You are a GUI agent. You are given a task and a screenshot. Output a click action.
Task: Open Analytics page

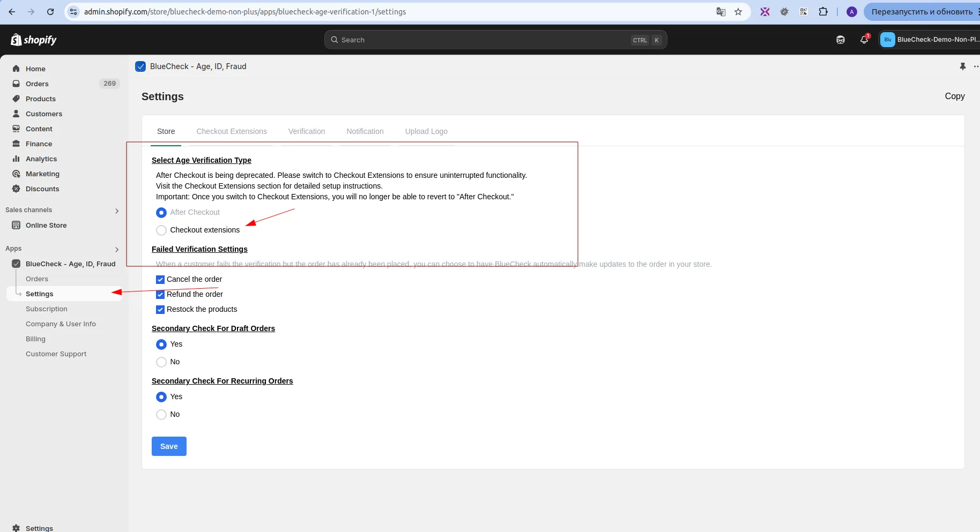[41, 159]
